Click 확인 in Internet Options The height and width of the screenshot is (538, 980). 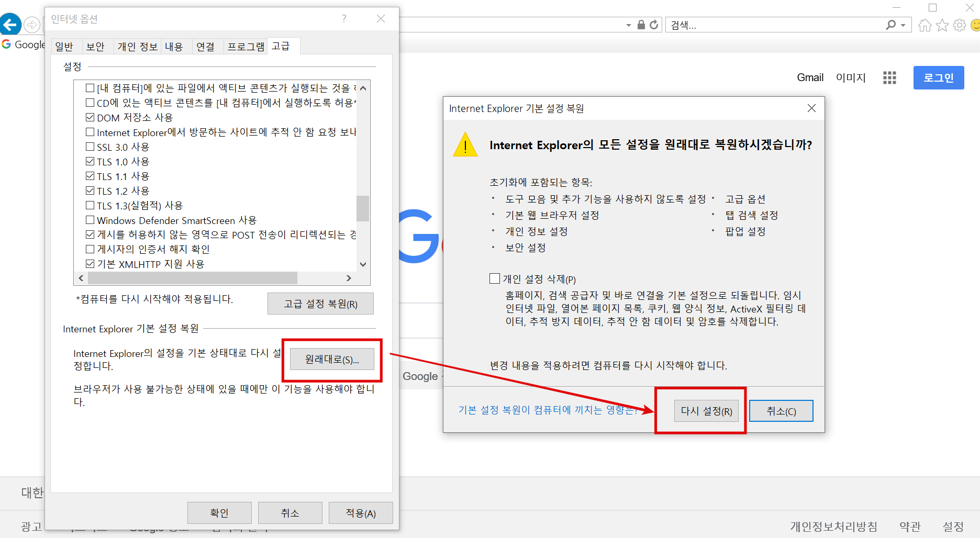pos(219,513)
